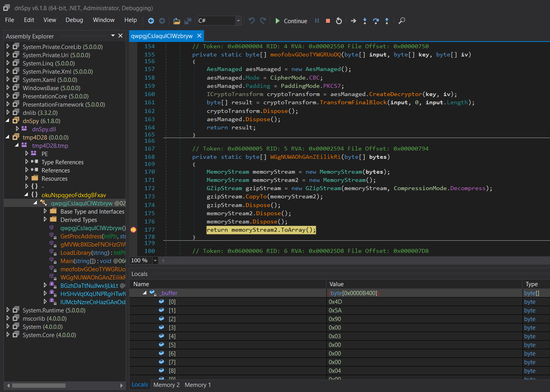The width and height of the screenshot is (550, 392).
Task: Click the Navigate Backward arrow icon
Action: (x=151, y=21)
